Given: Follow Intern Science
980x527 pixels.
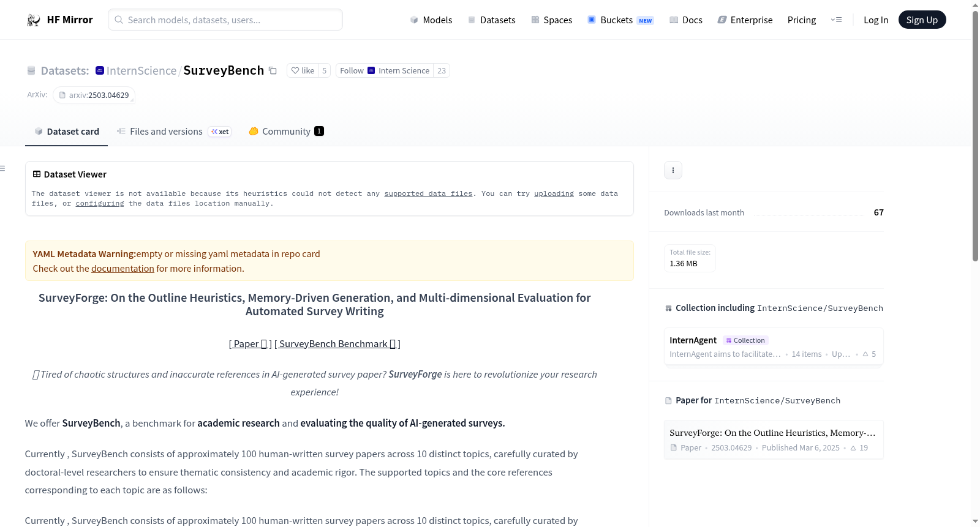Looking at the screenshot, I should [385, 71].
